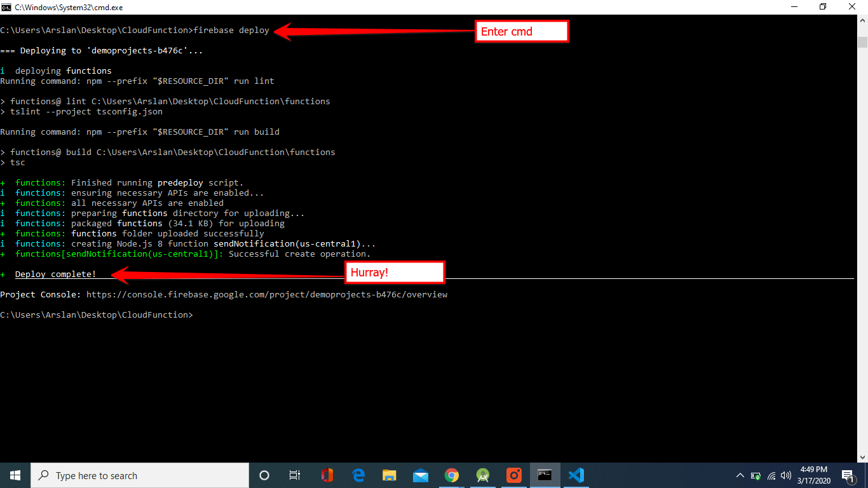The image size is (868, 488).
Task: Open the Mail app from the taskbar
Action: [x=421, y=475]
